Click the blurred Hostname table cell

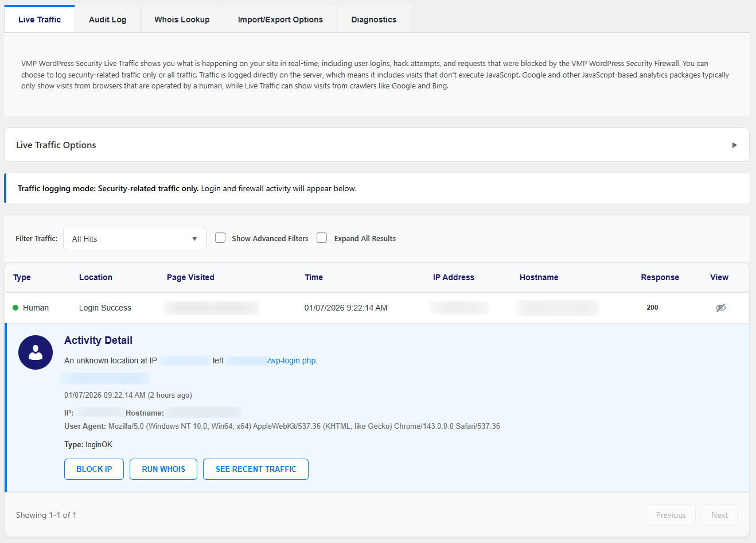(x=558, y=308)
